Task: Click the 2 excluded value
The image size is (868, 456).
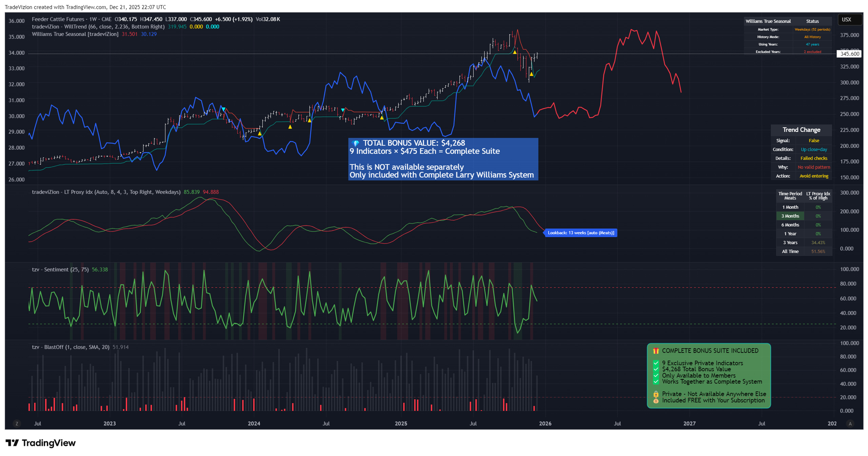Action: pyautogui.click(x=812, y=52)
